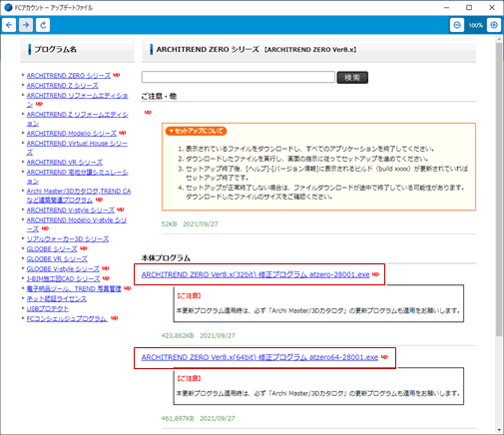Download 32bit atzero-28001.exe program link

pos(255,274)
